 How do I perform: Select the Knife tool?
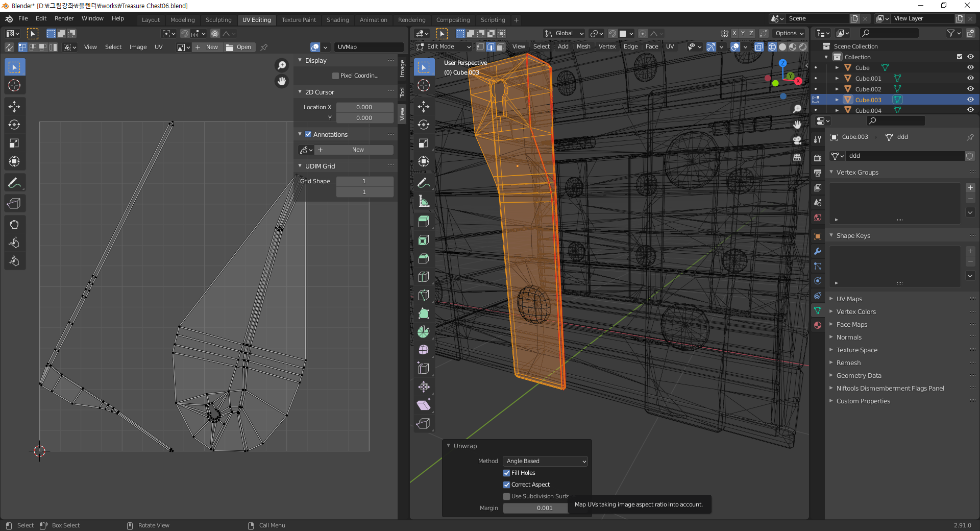424,295
